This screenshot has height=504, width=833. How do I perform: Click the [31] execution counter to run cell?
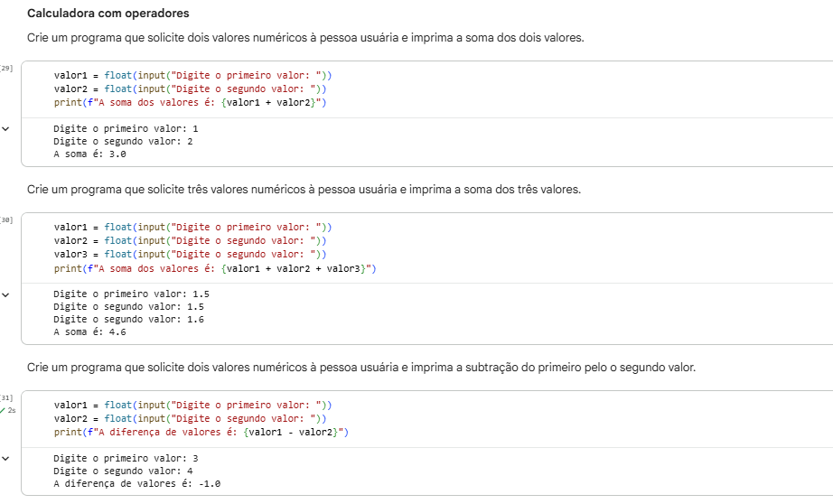click(6, 397)
